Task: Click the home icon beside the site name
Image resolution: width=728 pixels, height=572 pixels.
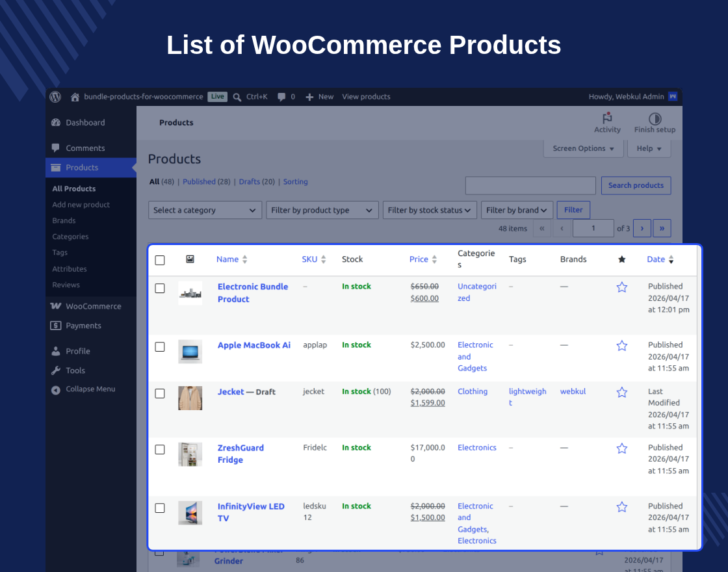Action: (75, 97)
